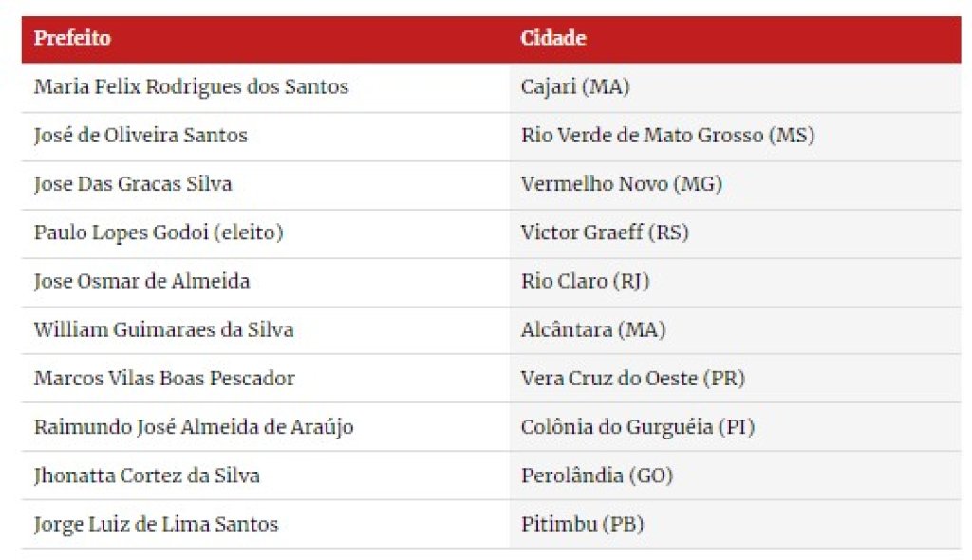Select Jhonatta Cortez da Silva
The width and height of the screenshot is (972, 560).
point(146,476)
